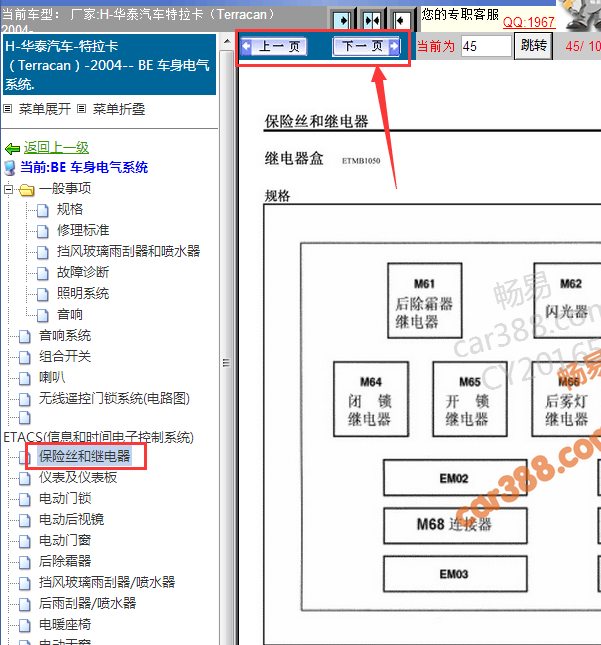Click the icon before 菜单展开

coord(7,109)
